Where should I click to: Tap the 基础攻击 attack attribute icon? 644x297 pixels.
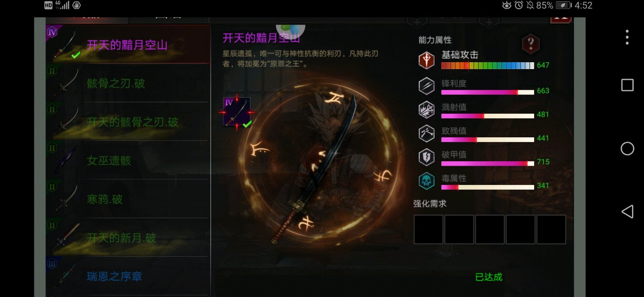click(427, 61)
